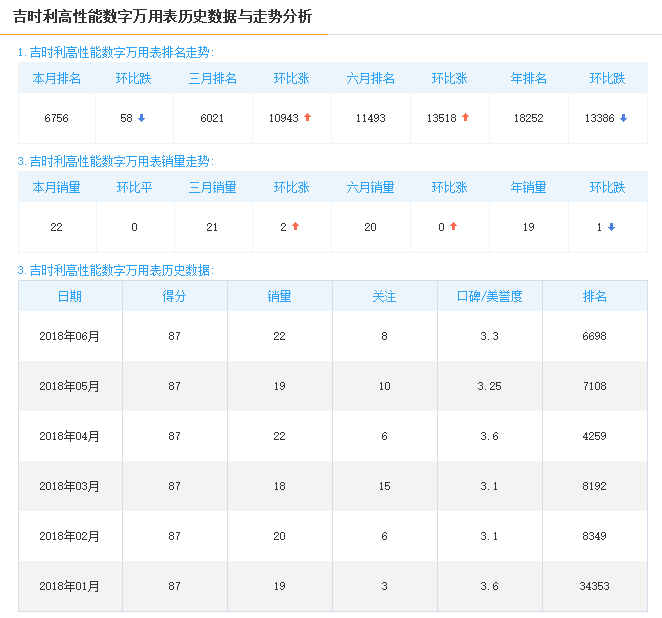Click the 本月销量 column header

click(x=57, y=187)
